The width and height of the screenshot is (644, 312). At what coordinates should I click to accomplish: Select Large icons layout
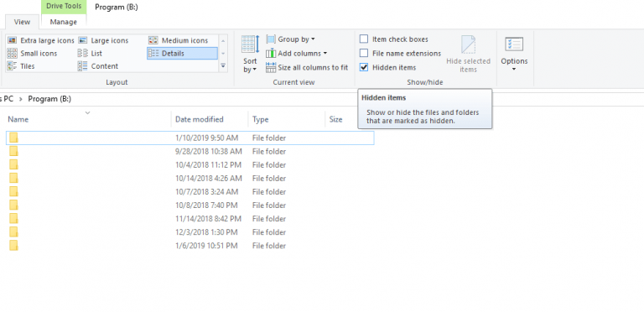(103, 40)
